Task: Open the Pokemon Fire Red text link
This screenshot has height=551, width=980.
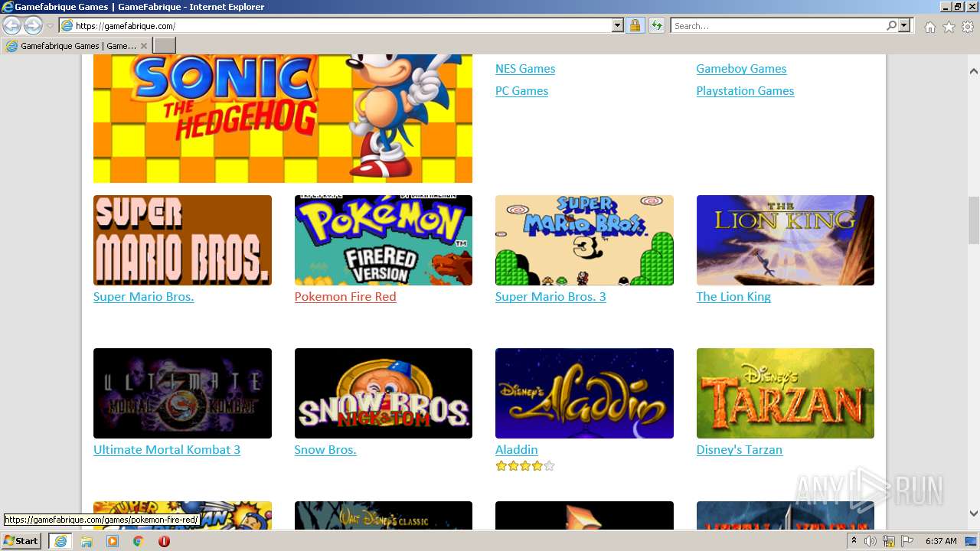Action: (345, 297)
